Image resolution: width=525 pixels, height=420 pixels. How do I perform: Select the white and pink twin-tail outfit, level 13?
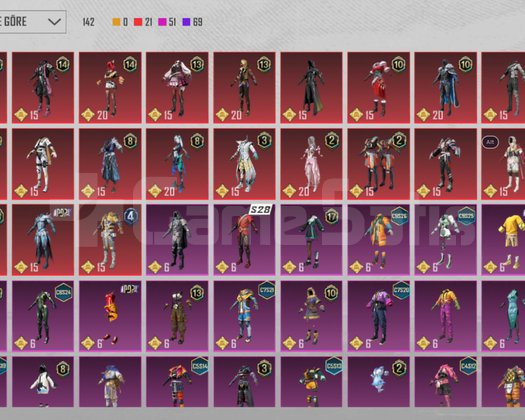[x=177, y=88]
